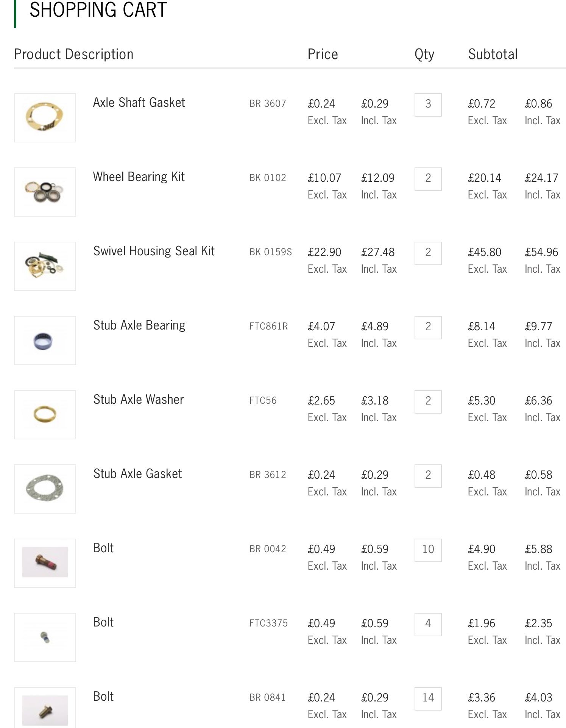Image resolution: width=566 pixels, height=728 pixels.
Task: Follow the Swivel Housing Seal Kit link
Action: (154, 251)
